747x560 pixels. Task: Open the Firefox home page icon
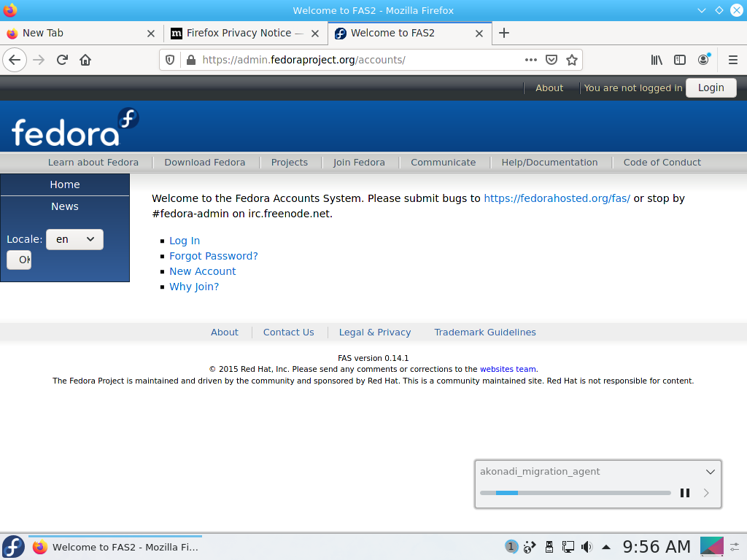pyautogui.click(x=85, y=60)
